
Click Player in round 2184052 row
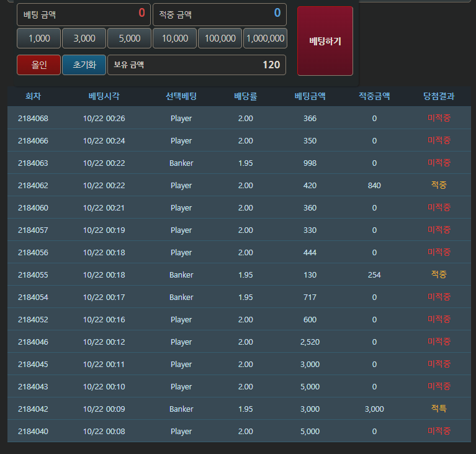(x=181, y=320)
